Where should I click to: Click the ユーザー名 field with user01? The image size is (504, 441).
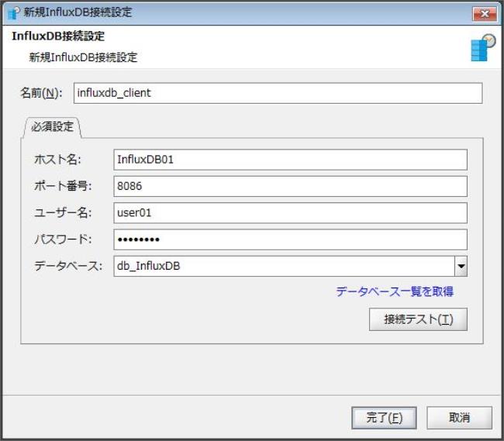[x=290, y=213]
